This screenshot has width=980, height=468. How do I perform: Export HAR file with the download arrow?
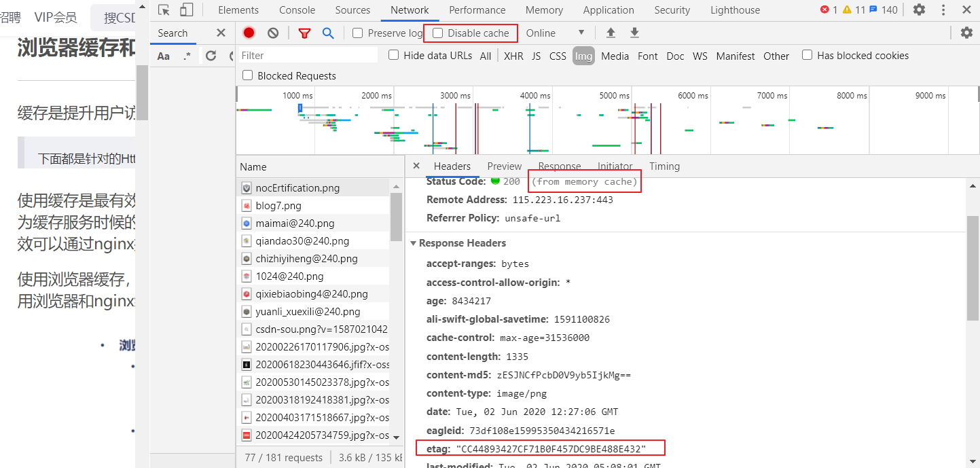[x=635, y=32]
